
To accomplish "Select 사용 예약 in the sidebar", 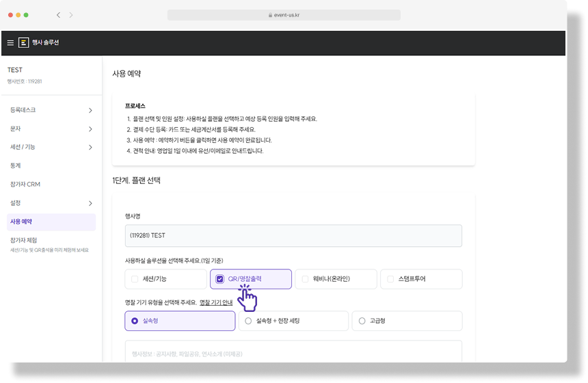I will pos(51,222).
